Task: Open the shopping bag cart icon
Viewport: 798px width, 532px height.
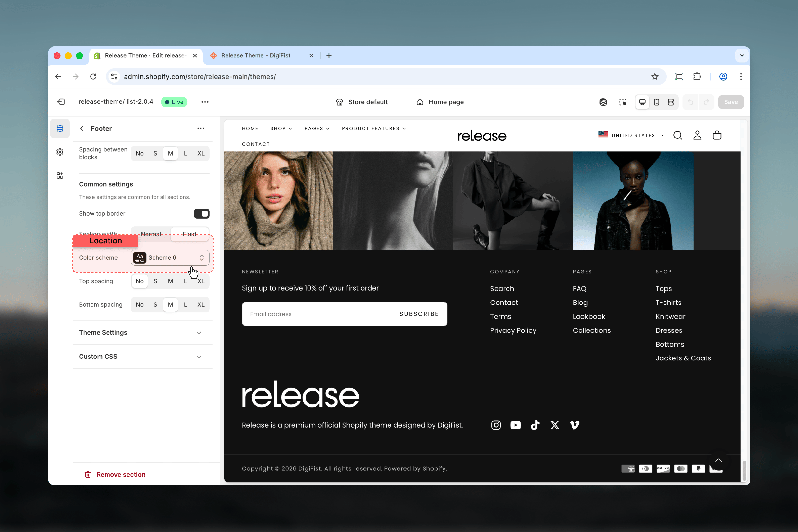Action: (717, 135)
